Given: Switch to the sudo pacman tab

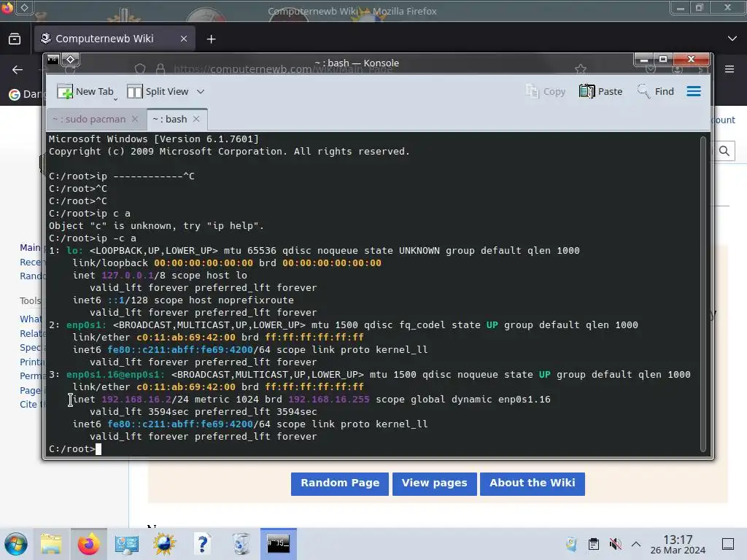Looking at the screenshot, I should point(89,119).
